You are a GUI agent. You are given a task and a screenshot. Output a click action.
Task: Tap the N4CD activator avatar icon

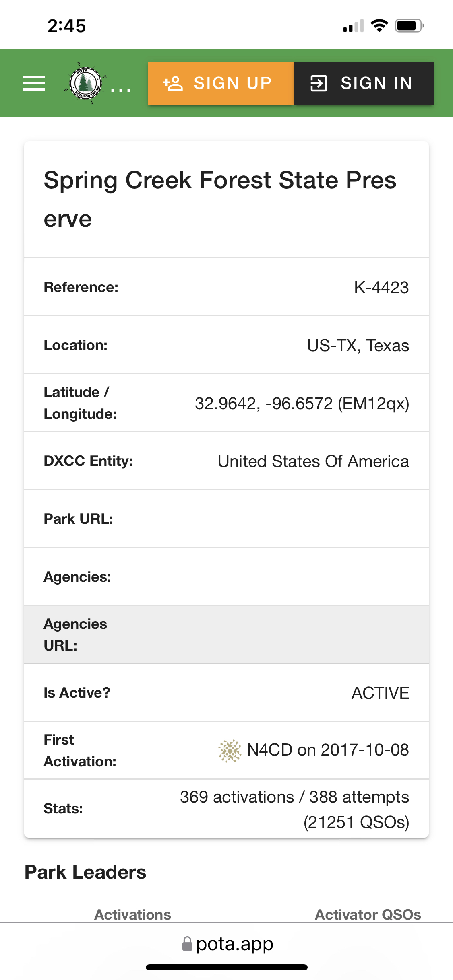(x=230, y=751)
